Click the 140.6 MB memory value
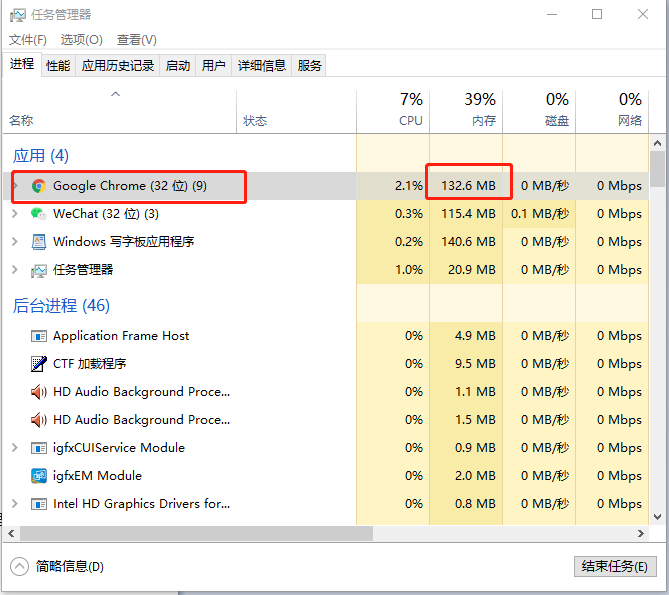Screen dimensions: 669x595 tap(468, 242)
